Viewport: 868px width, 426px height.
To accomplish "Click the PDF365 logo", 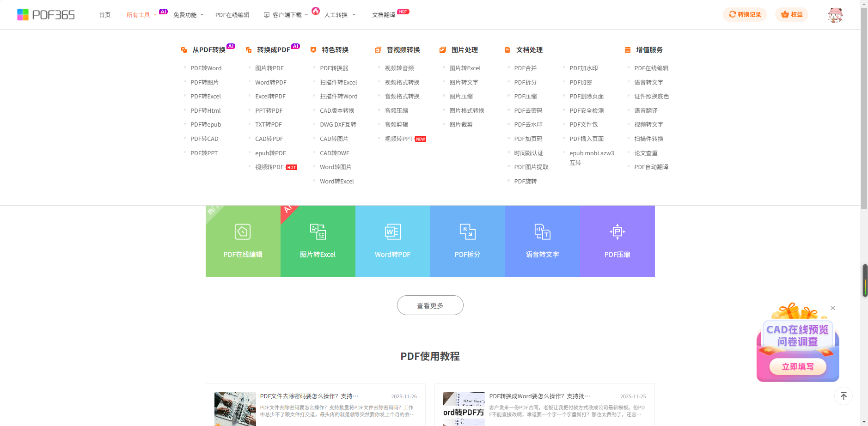I will pyautogui.click(x=46, y=15).
